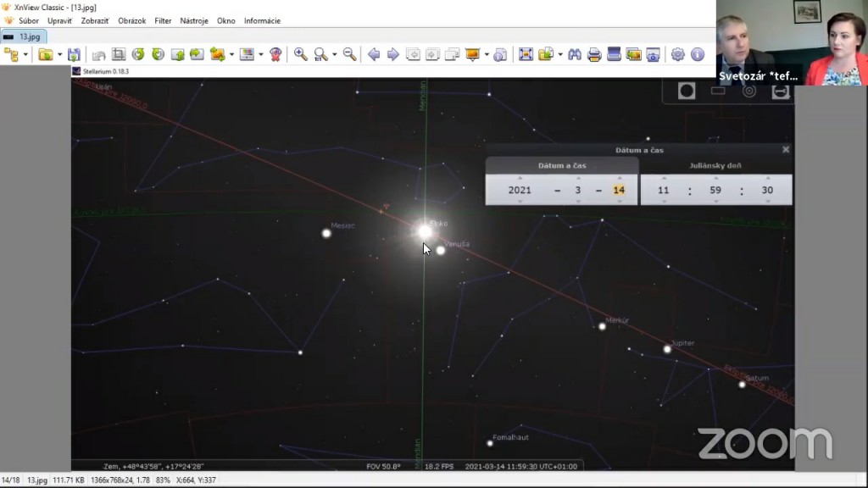Select the Juliánsky deň tab
This screenshot has height=488, width=868.
point(716,165)
